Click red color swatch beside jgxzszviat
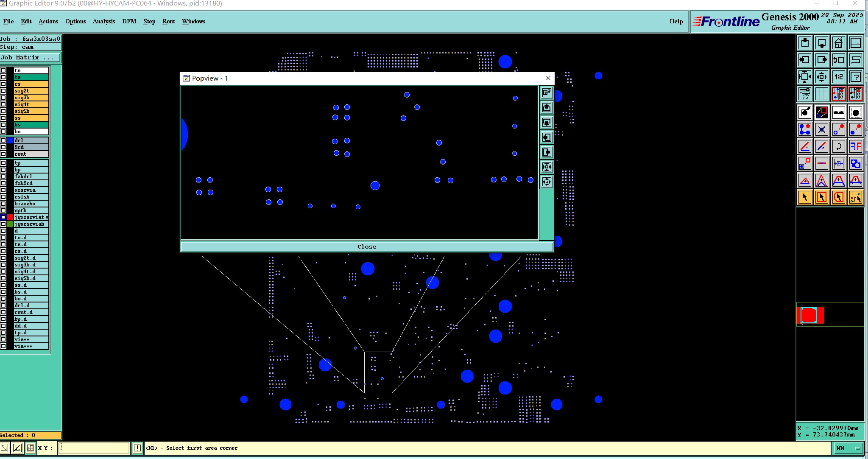The height and width of the screenshot is (459, 868). (10, 217)
